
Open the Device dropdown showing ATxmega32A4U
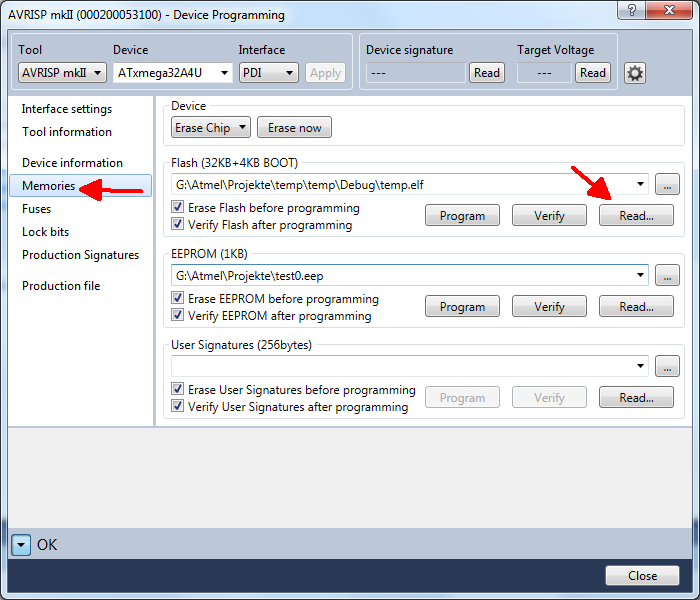[x=173, y=72]
